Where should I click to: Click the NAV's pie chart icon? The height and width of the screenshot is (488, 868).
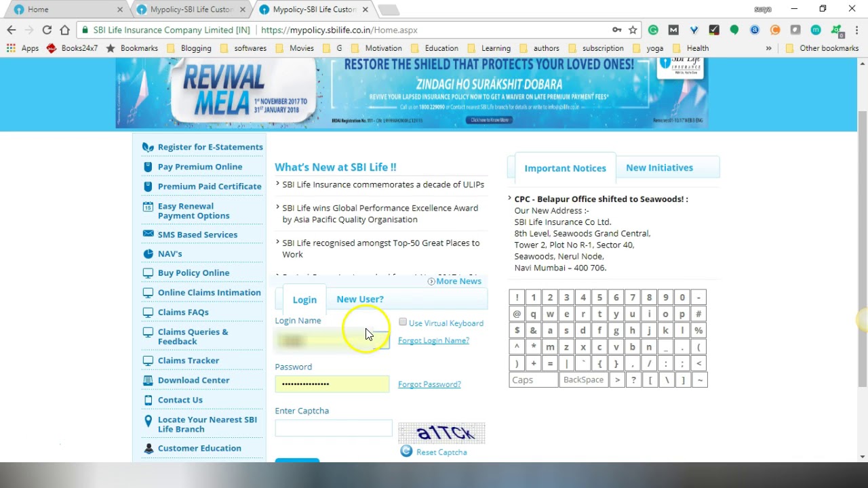click(x=148, y=253)
